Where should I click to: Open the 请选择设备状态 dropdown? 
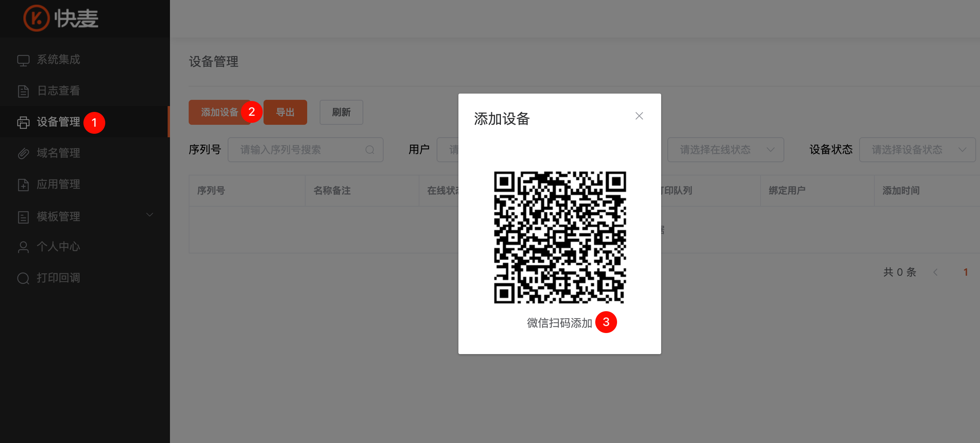point(917,150)
